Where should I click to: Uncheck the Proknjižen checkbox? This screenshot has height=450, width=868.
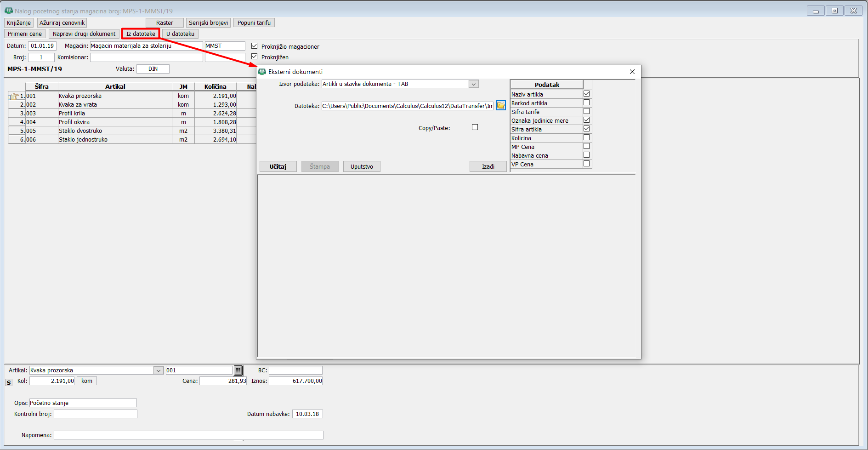click(x=255, y=57)
